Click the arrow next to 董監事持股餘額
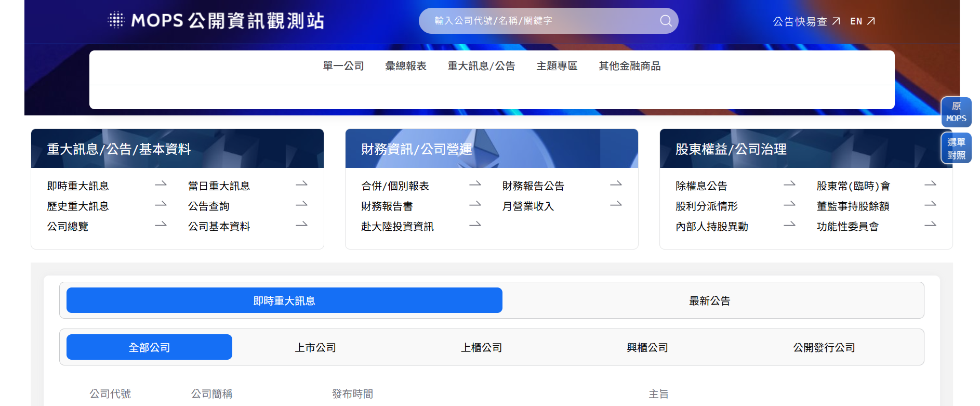The image size is (980, 406). pos(931,204)
